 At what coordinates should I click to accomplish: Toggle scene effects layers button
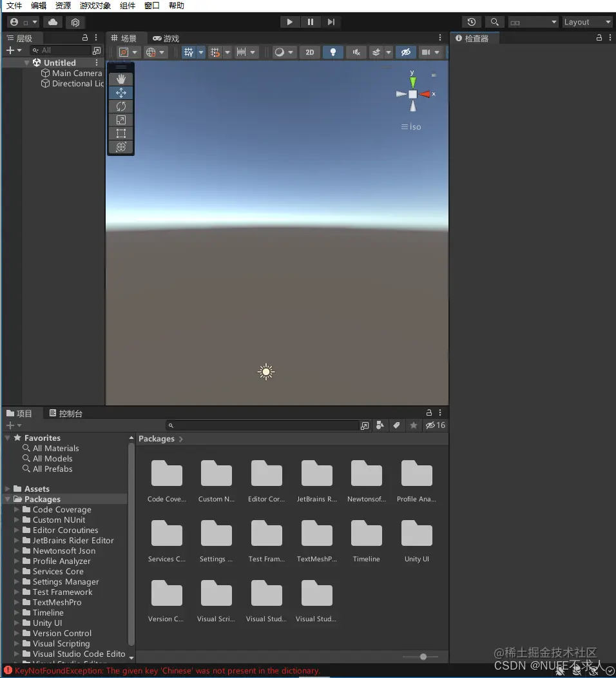(376, 52)
